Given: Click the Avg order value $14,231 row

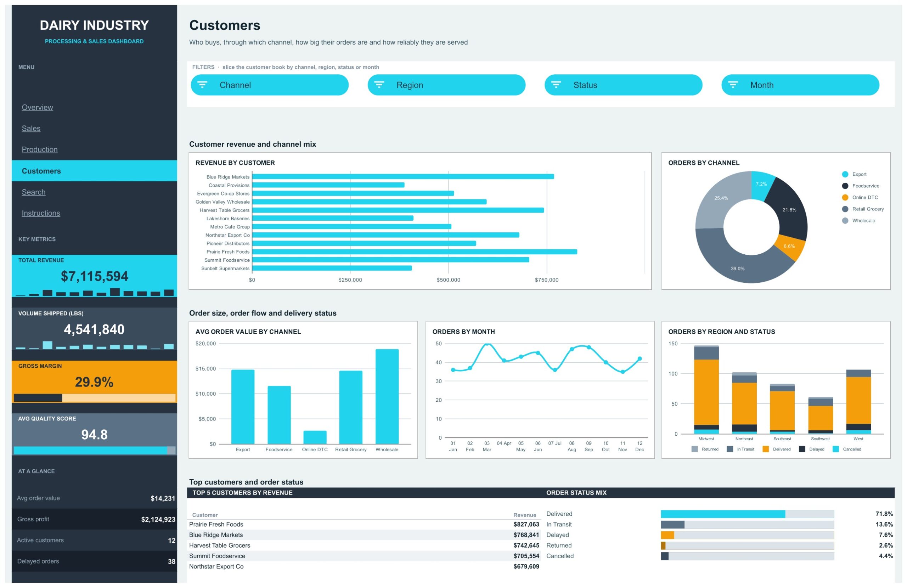Looking at the screenshot, I should point(94,498).
